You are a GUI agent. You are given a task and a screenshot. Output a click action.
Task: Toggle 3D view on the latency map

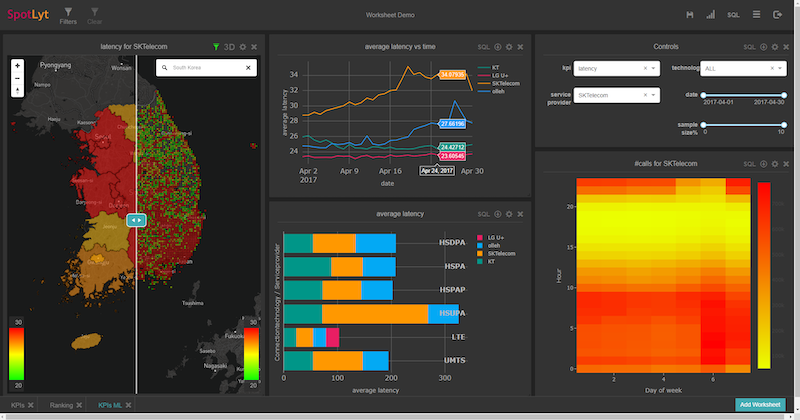[x=229, y=47]
